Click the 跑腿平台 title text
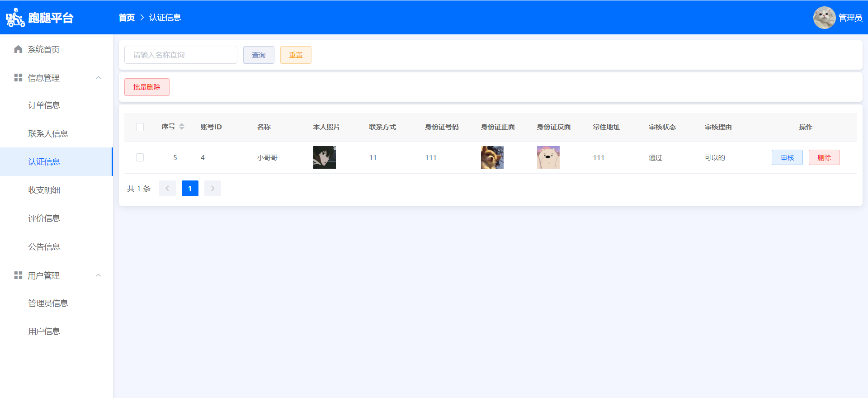The width and height of the screenshot is (868, 398). click(x=51, y=18)
